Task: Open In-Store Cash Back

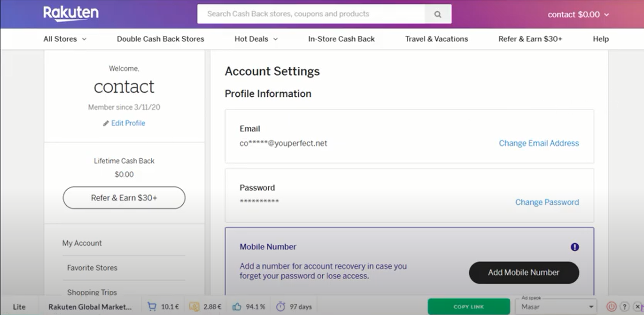Action: [342, 39]
